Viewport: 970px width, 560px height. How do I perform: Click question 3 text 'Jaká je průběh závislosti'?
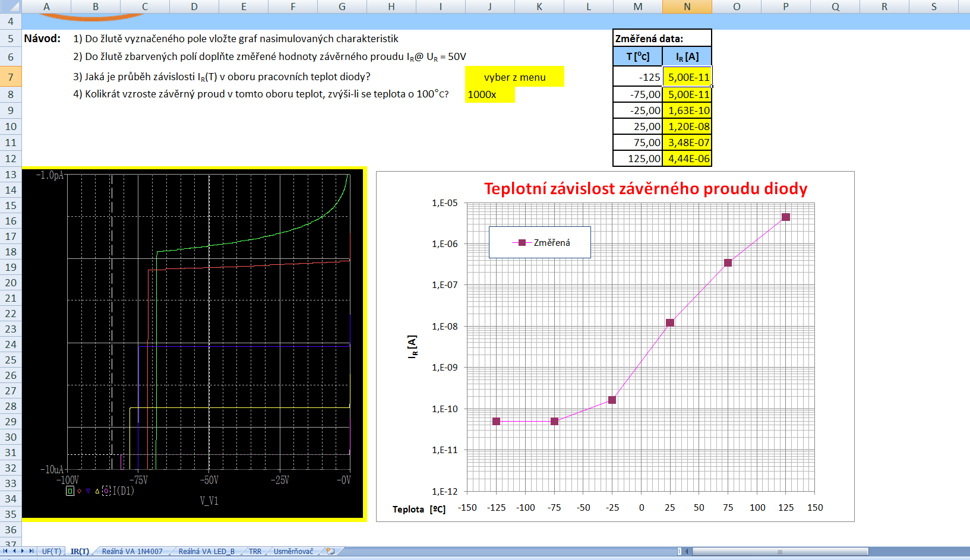pos(222,77)
